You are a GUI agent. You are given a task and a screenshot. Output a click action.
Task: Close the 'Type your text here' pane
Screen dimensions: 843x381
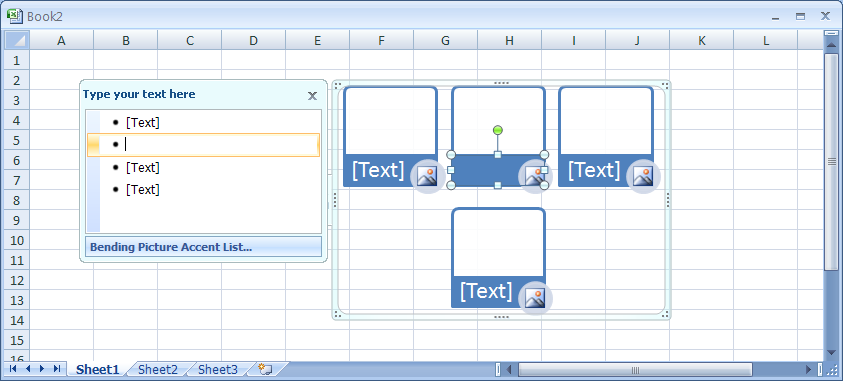click(x=312, y=96)
